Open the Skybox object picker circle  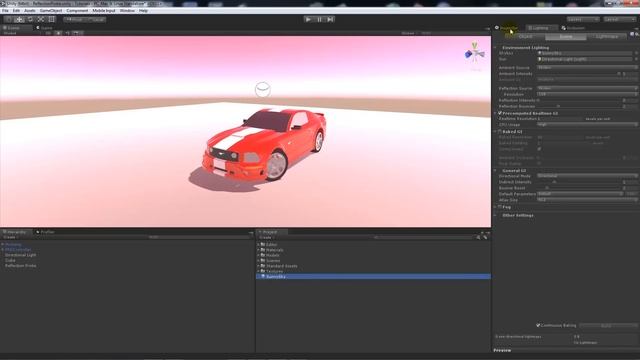tap(636, 53)
